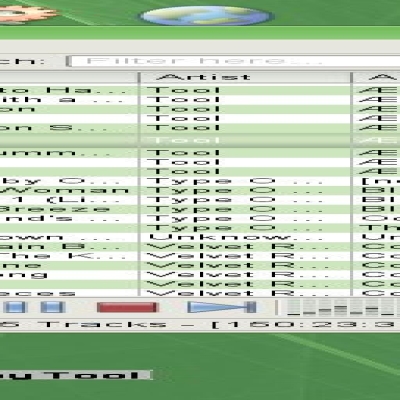400x400 pixels.
Task: Select the track title ending '/Woman'
Action: (64, 191)
